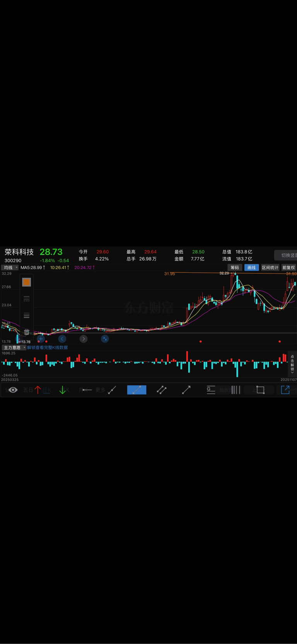Select the vertical cycle lines tool

tap(236, 390)
